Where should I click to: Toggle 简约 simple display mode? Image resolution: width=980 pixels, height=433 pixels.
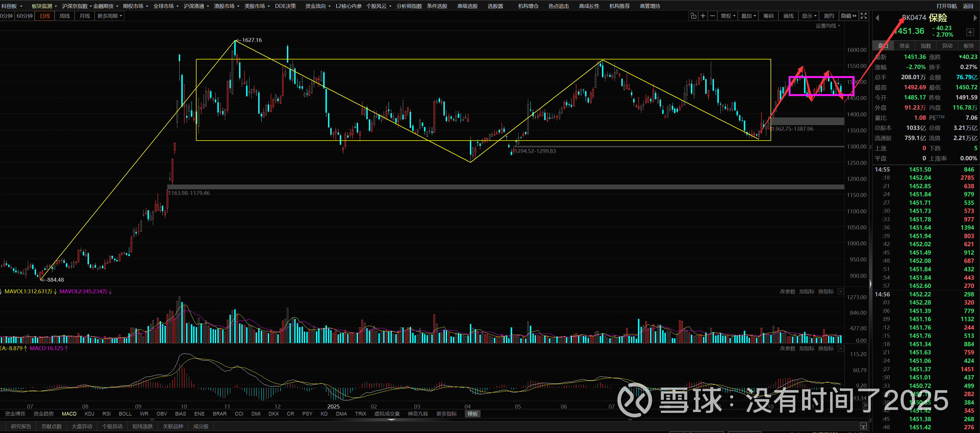(x=829, y=16)
